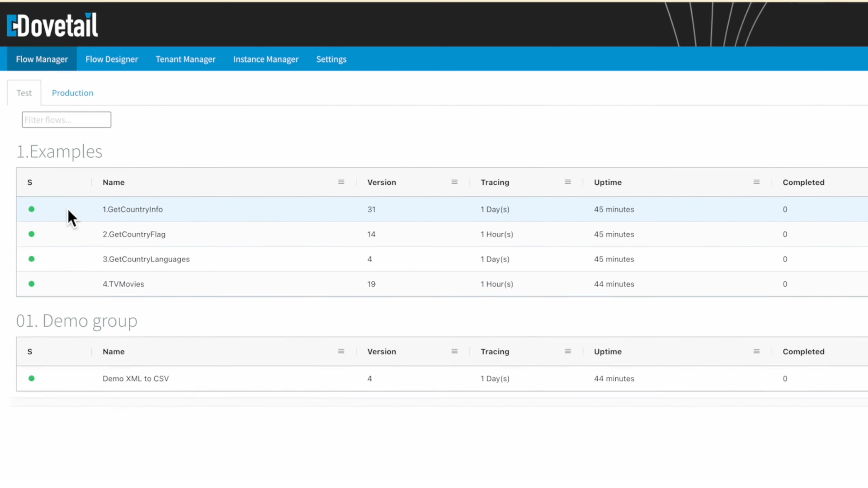
Task: Toggle the status dot for TVMovies flow
Action: tap(31, 284)
